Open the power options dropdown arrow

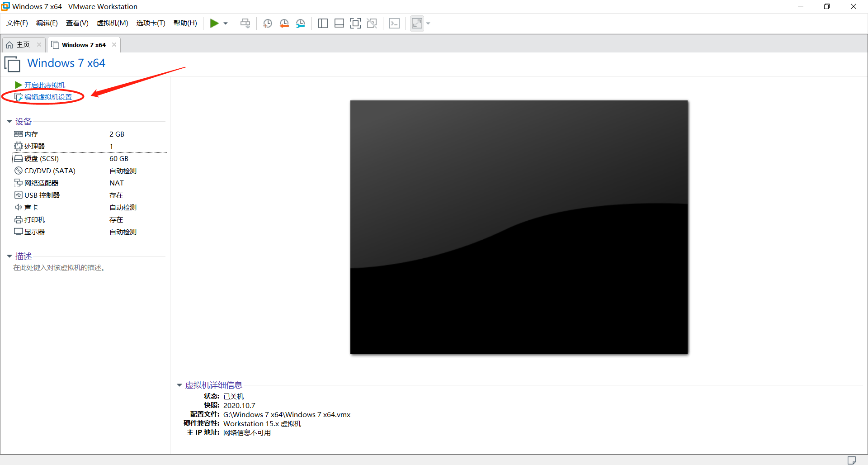coord(225,23)
